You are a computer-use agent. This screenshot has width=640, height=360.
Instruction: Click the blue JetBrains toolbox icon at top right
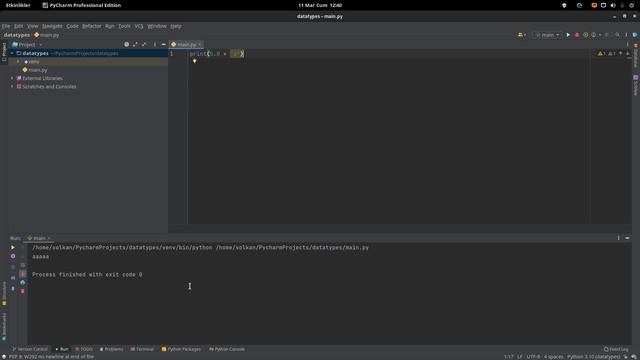click(635, 35)
